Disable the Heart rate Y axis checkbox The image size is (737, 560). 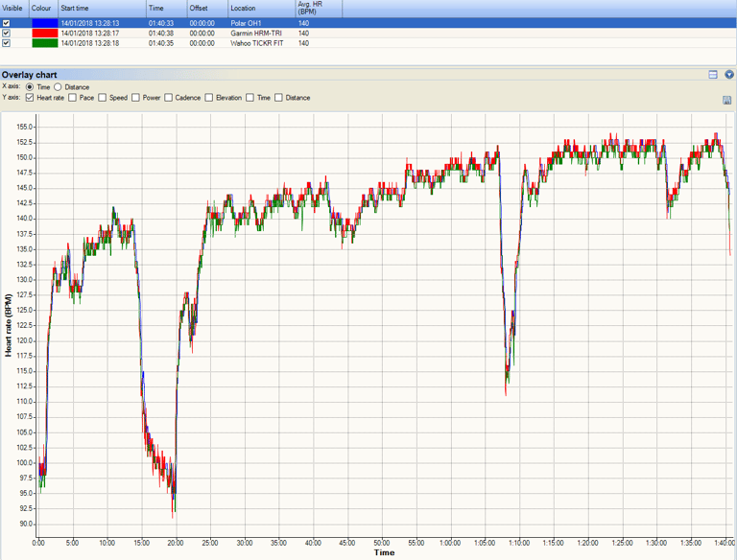pos(30,97)
